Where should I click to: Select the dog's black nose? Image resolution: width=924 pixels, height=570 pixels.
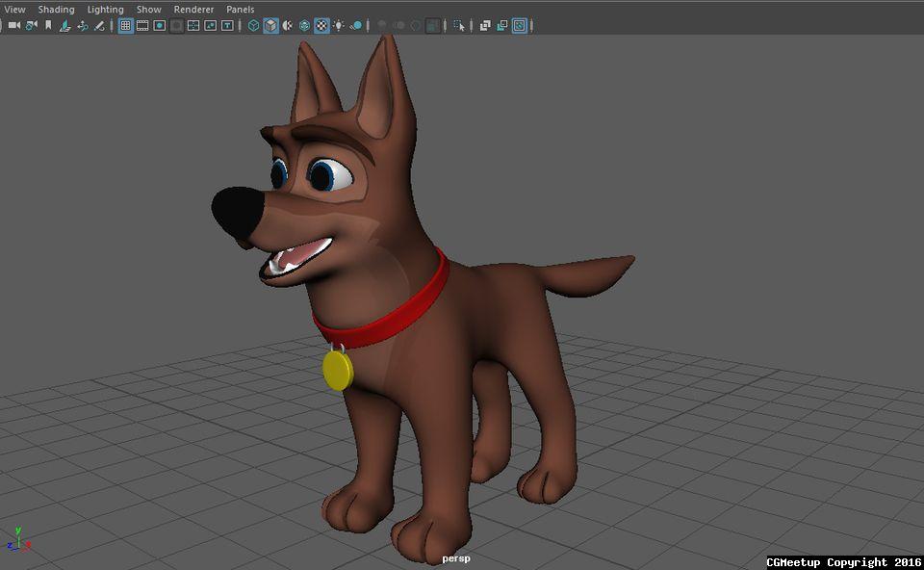point(238,213)
